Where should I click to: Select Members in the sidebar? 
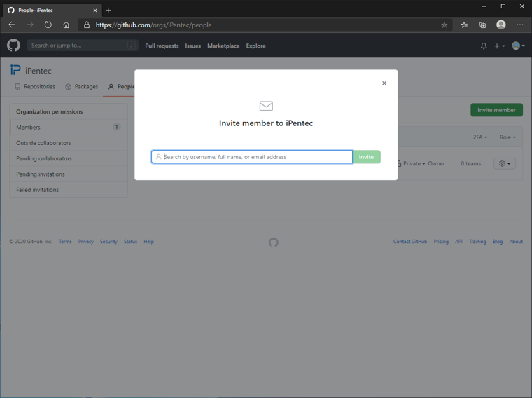point(69,127)
